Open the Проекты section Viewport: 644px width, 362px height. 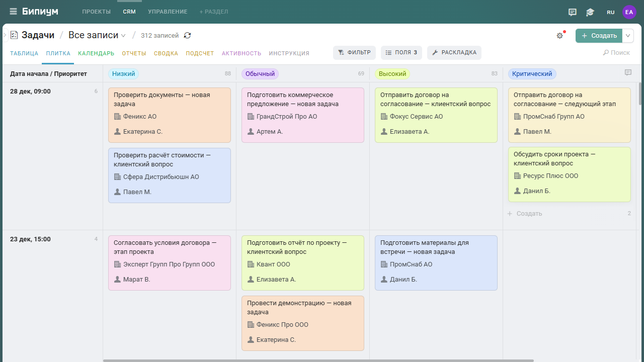click(96, 12)
